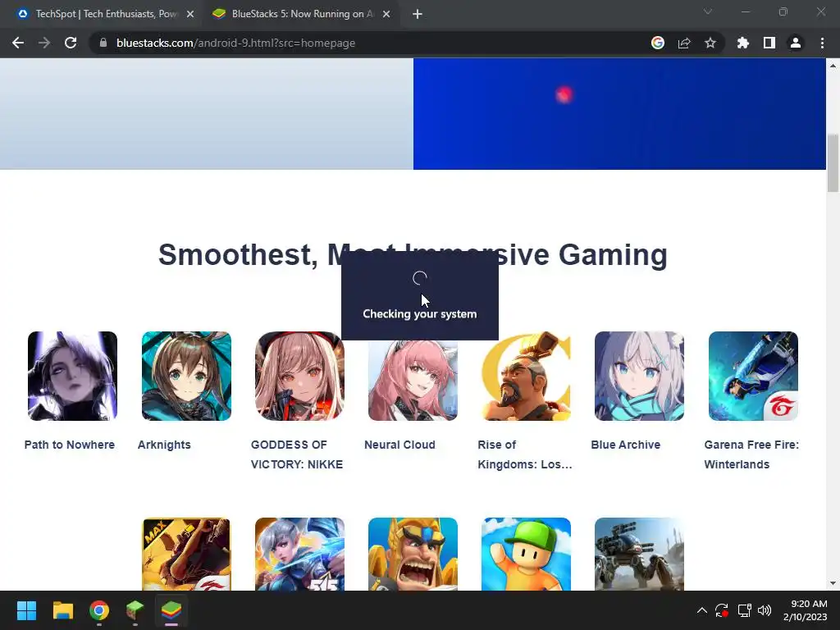Click the Neural Cloud title link
840x630 pixels.
pos(399,445)
